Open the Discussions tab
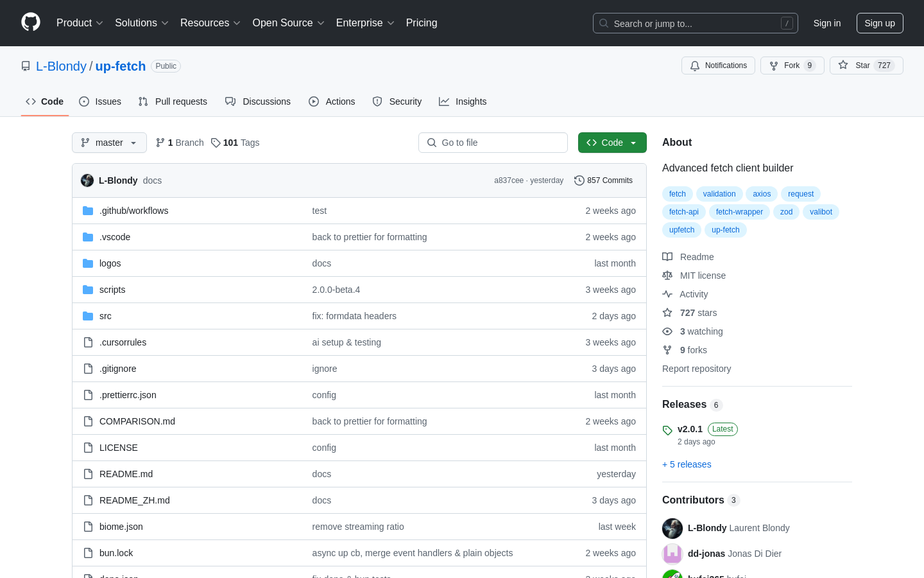 (258, 101)
